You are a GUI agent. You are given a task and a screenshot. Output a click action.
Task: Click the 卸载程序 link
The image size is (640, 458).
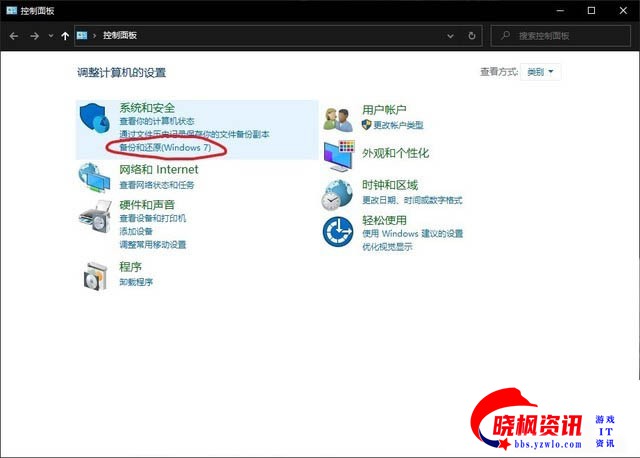click(x=136, y=282)
